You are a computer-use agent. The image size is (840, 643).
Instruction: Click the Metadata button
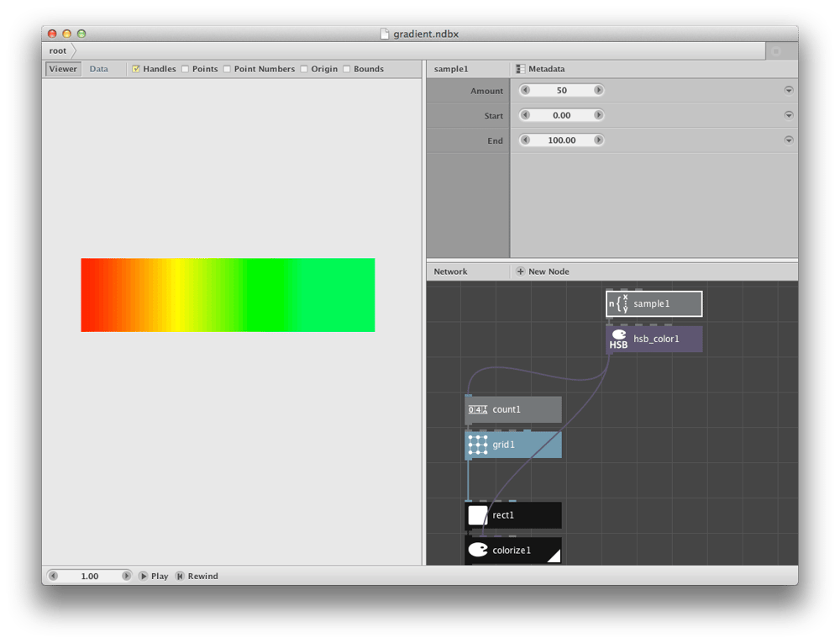[x=540, y=69]
